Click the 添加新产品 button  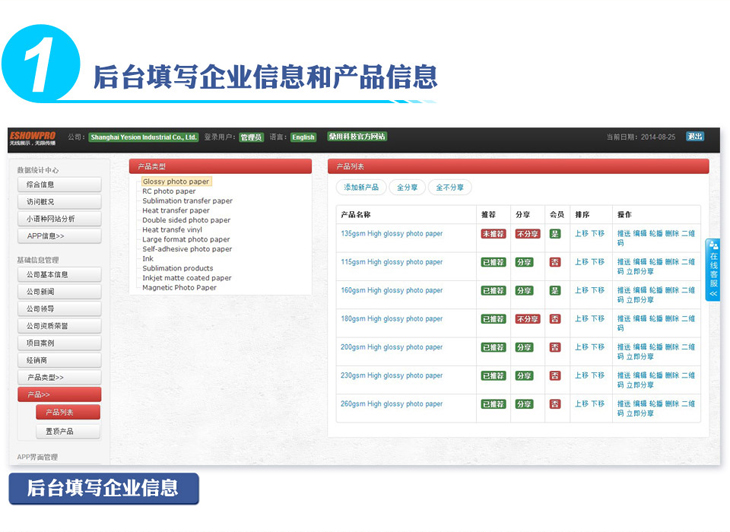click(361, 187)
